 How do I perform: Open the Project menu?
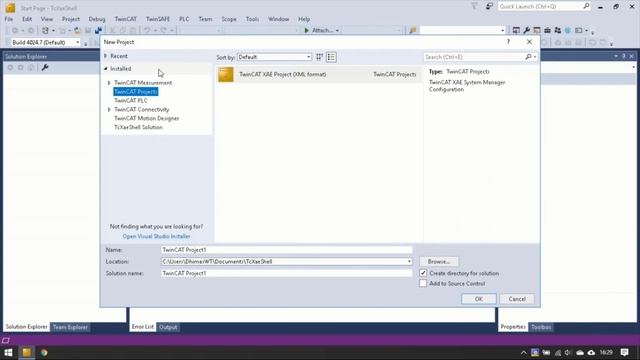(x=71, y=19)
